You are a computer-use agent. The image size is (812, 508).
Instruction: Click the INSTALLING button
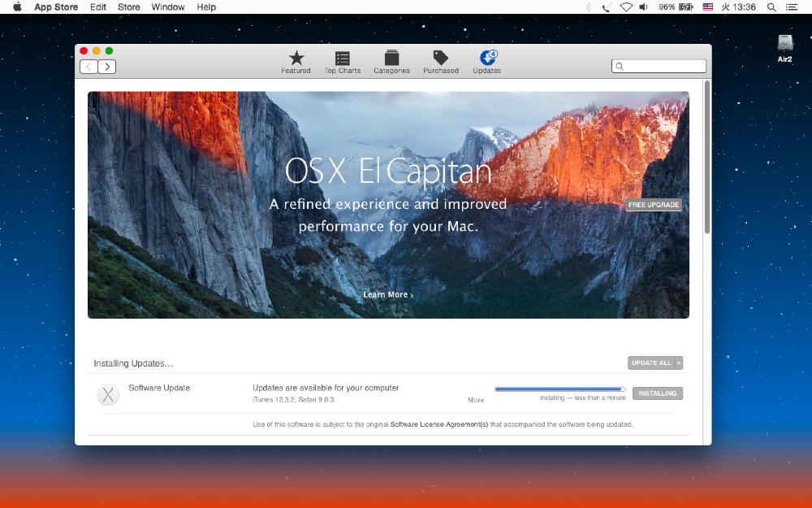[658, 393]
